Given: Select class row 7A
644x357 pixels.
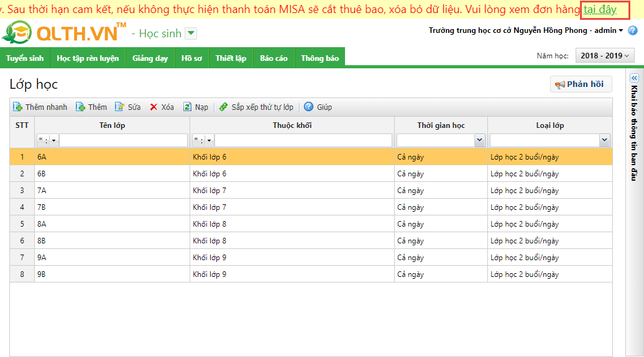Looking at the screenshot, I should [311, 191].
